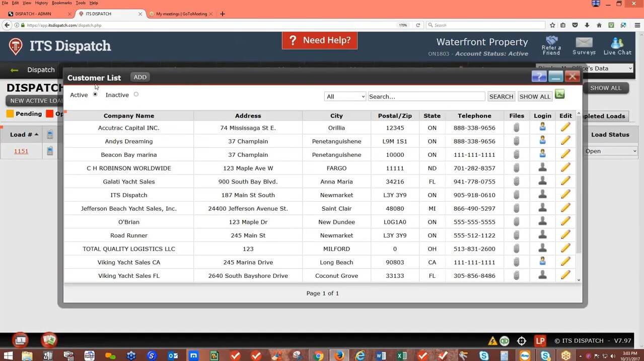The height and width of the screenshot is (361, 644).
Task: Sort by Load # column header
Action: (24, 135)
